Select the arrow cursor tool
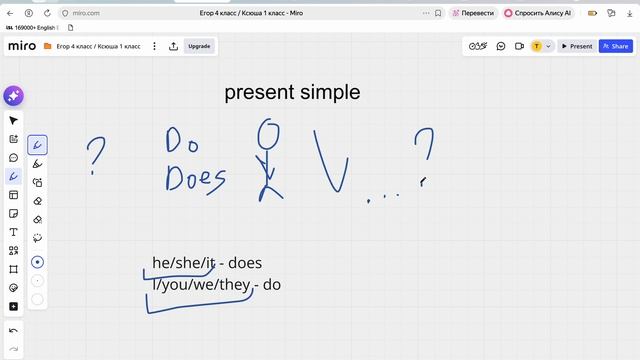 tap(13, 120)
